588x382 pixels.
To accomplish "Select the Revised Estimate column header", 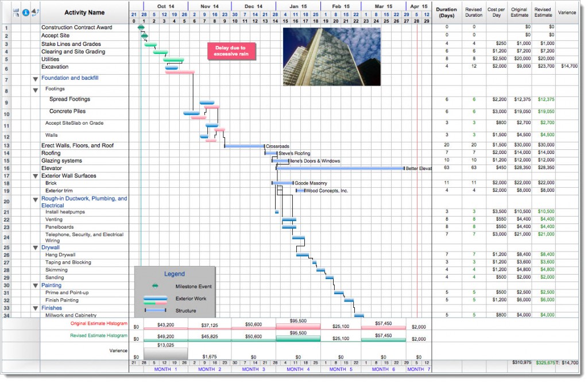I will pyautogui.click(x=542, y=13).
